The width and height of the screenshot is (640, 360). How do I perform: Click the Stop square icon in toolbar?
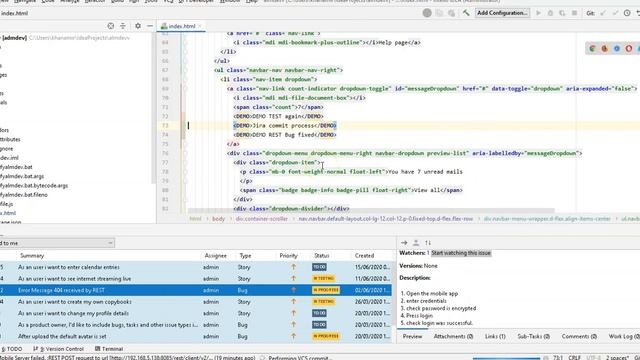[574, 13]
